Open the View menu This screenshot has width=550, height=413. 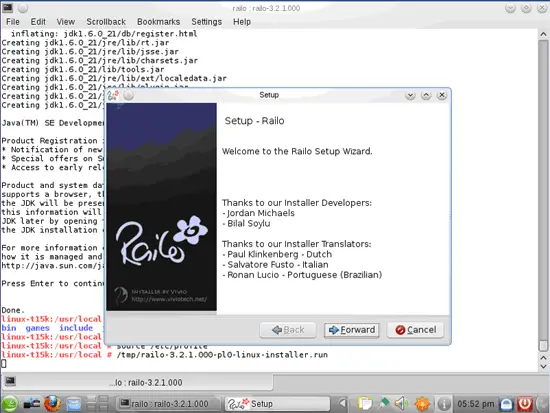[66, 22]
